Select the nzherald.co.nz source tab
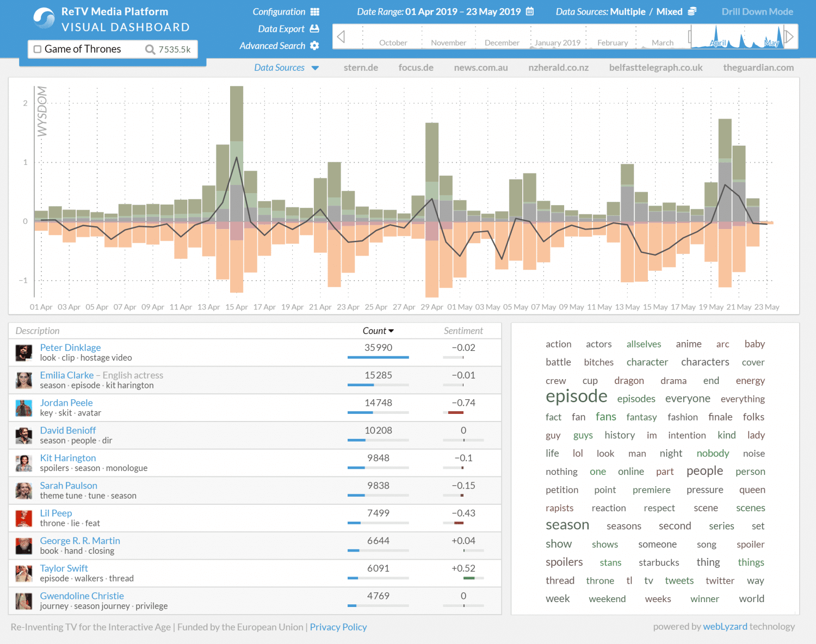The height and width of the screenshot is (644, 816). point(559,67)
